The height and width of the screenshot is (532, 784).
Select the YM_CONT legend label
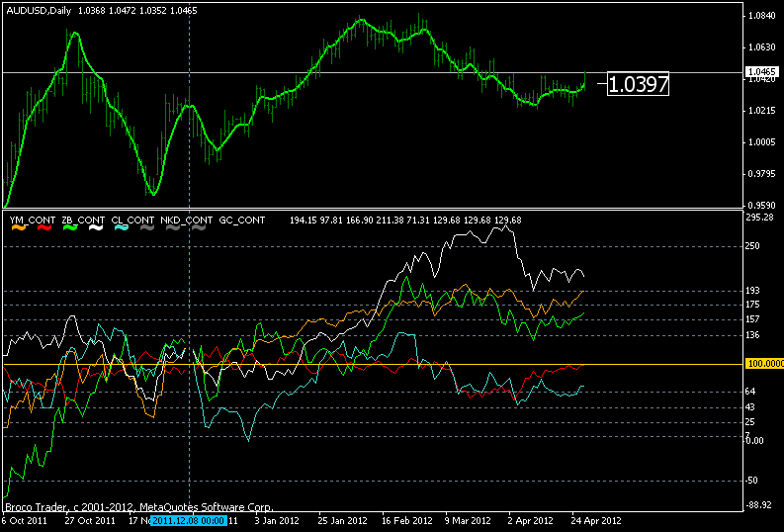coord(32,220)
